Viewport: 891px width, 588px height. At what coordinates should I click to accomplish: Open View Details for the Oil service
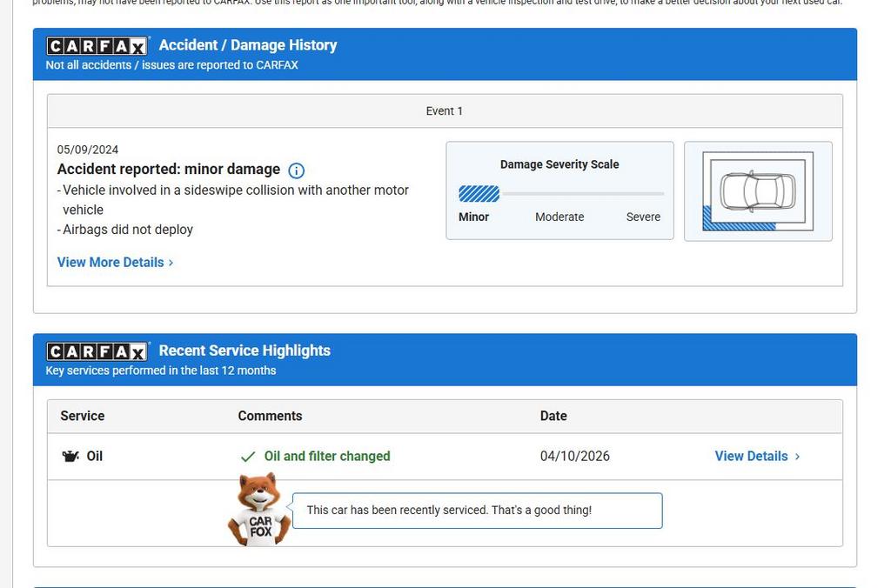point(757,456)
